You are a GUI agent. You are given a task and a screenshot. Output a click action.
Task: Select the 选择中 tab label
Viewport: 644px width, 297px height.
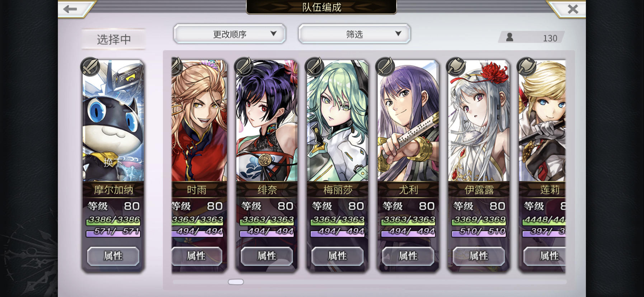[114, 39]
